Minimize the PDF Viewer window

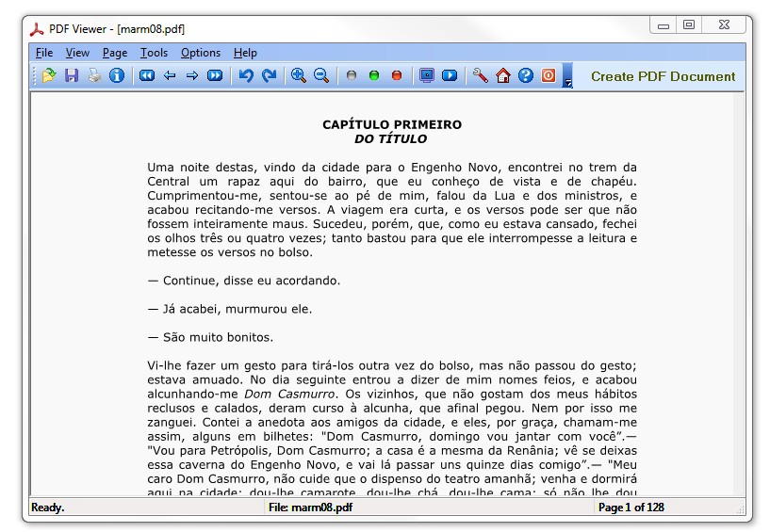664,24
